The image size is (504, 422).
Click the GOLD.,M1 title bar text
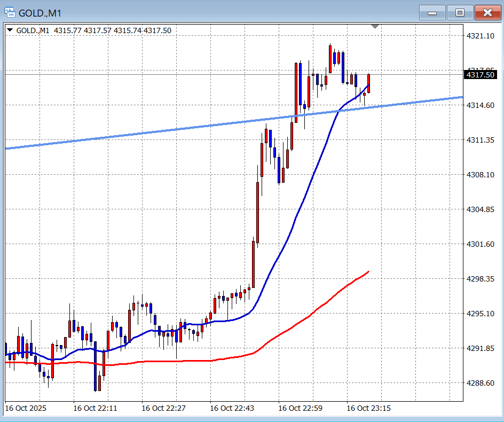[41, 13]
